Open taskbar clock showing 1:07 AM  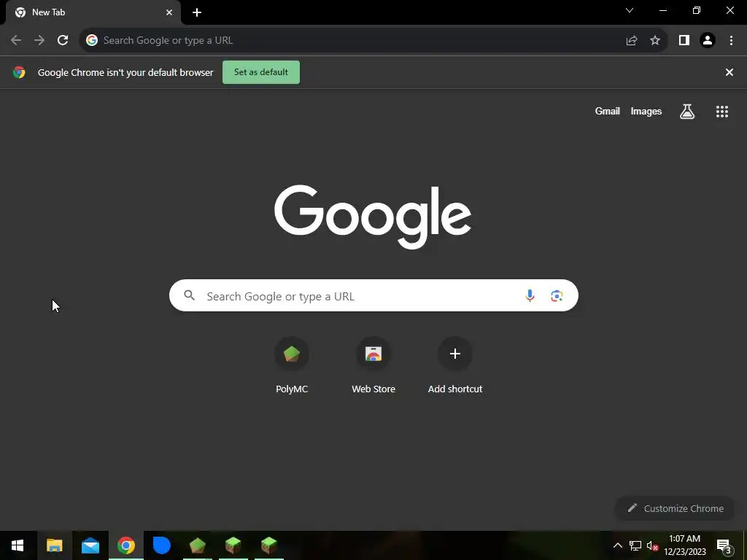(x=684, y=545)
